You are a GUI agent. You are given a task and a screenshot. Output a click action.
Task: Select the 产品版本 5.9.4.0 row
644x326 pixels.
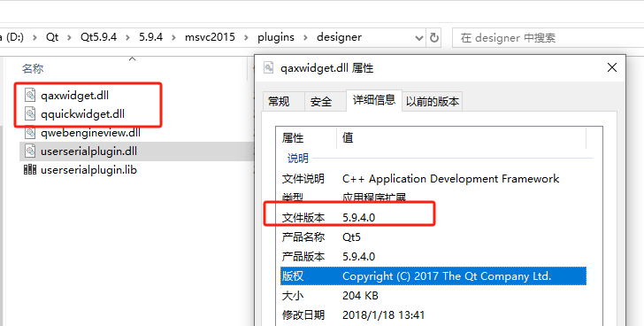433,257
